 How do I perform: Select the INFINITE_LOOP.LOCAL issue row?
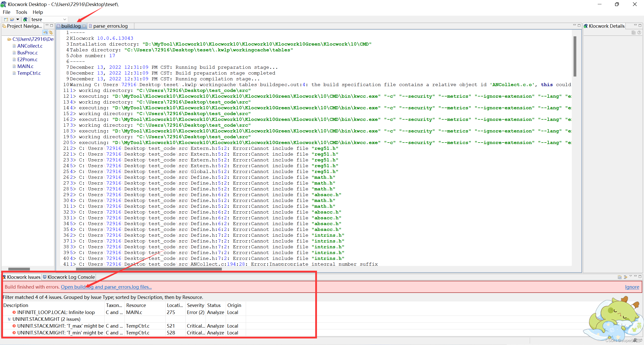coord(56,312)
